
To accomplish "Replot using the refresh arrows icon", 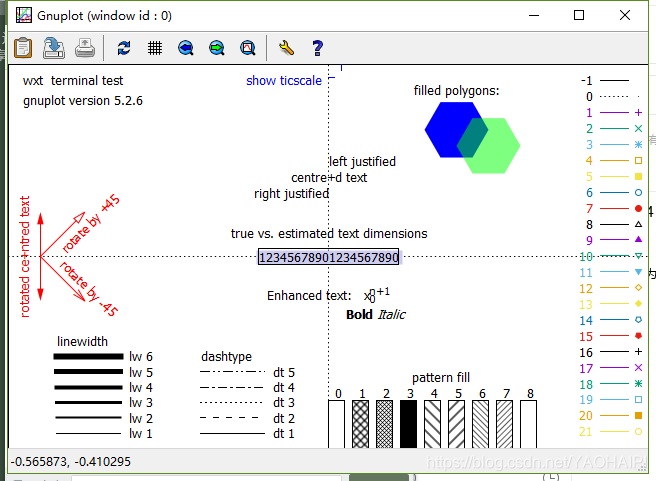I will coord(124,48).
